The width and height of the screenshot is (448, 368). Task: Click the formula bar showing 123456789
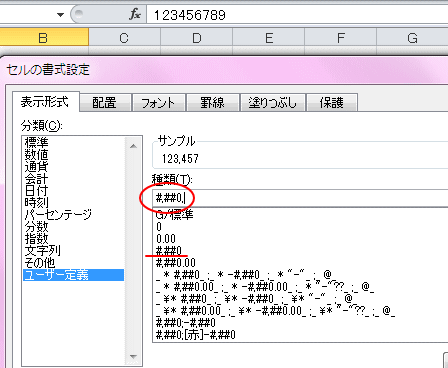(297, 15)
